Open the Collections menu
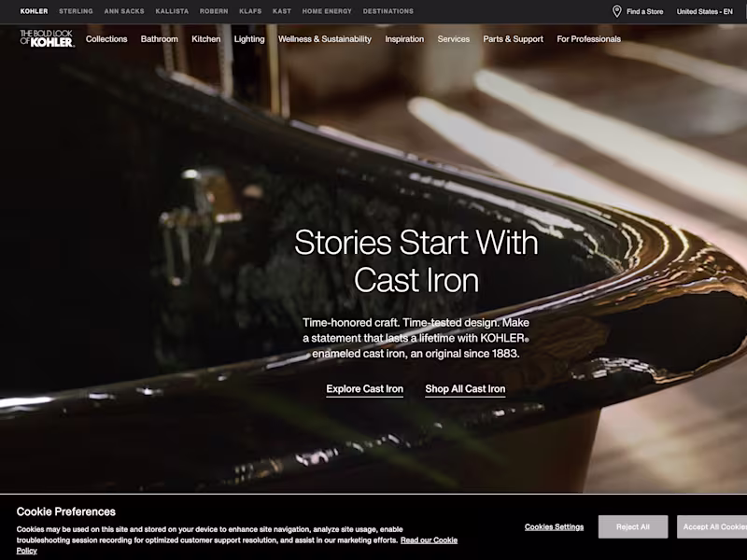The image size is (747, 560). pos(106,39)
